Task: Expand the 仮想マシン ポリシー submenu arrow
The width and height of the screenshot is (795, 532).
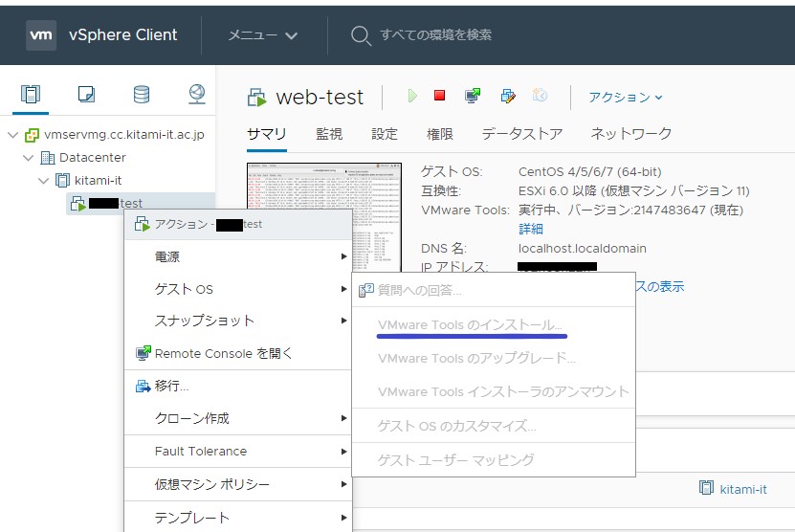Action: 343,484
